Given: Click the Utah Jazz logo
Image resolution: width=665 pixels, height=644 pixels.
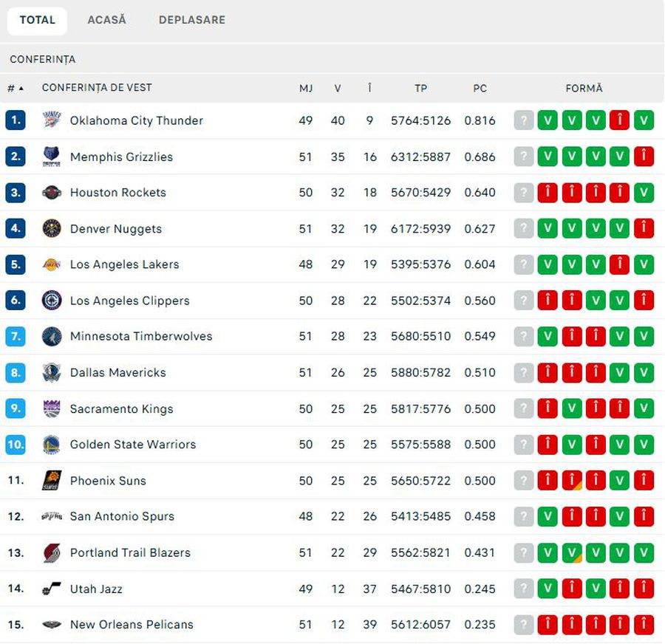Looking at the screenshot, I should coord(52,589).
